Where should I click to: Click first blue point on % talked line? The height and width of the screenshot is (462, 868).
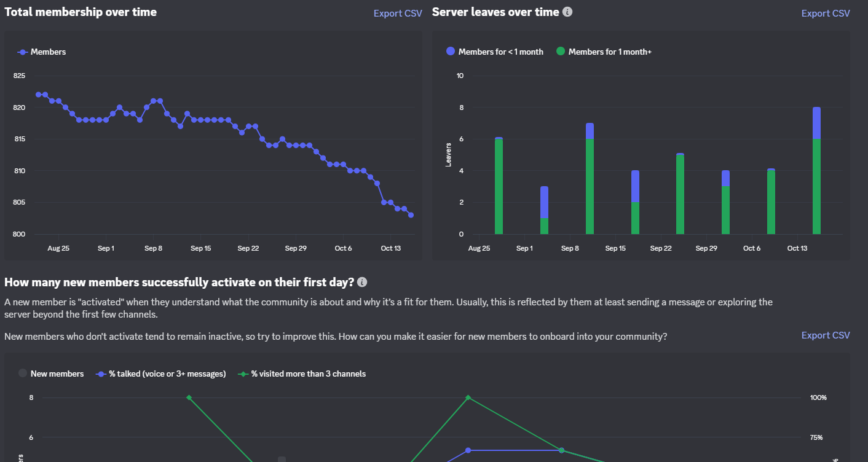tap(468, 450)
